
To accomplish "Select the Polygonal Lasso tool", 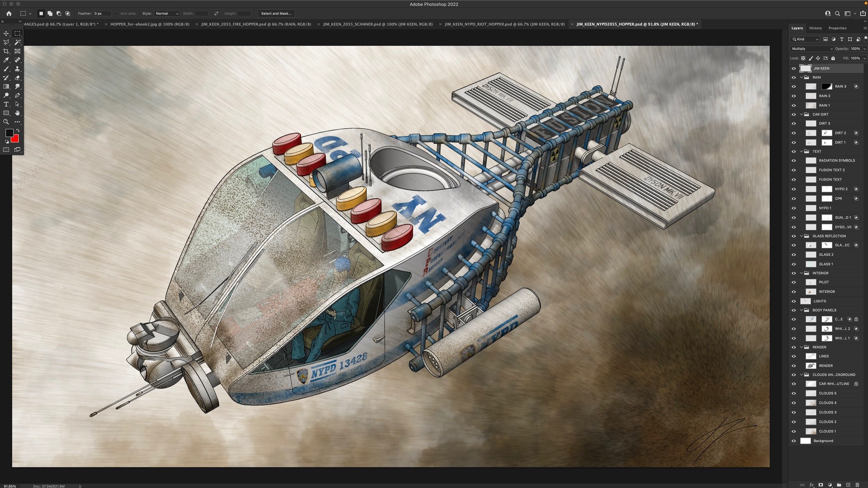I will (x=6, y=42).
